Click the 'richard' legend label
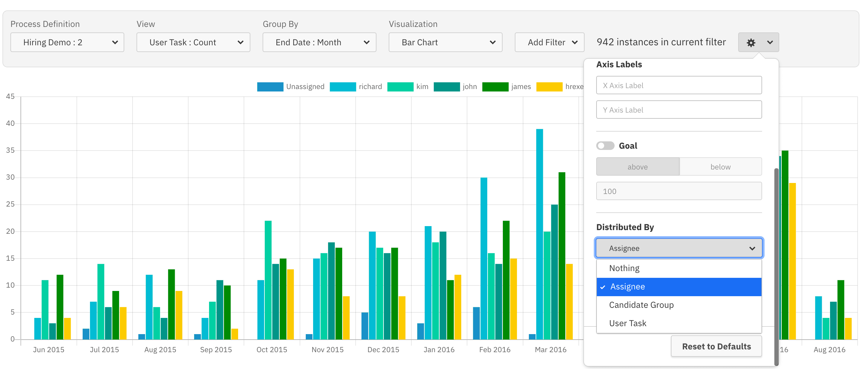 tap(370, 87)
